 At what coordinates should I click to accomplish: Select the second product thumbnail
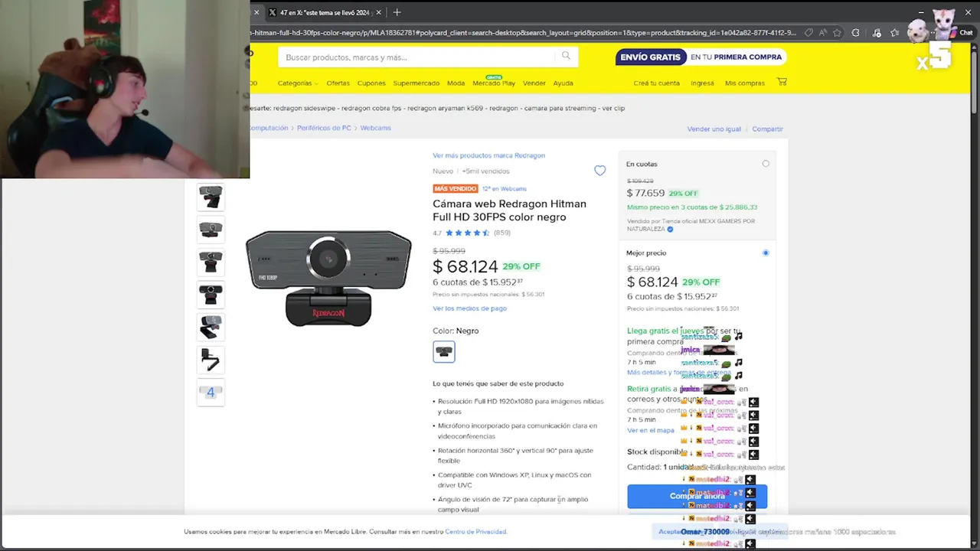pos(211,229)
